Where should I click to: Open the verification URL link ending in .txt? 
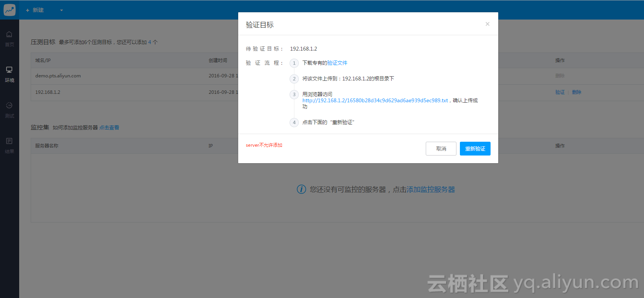[x=375, y=100]
